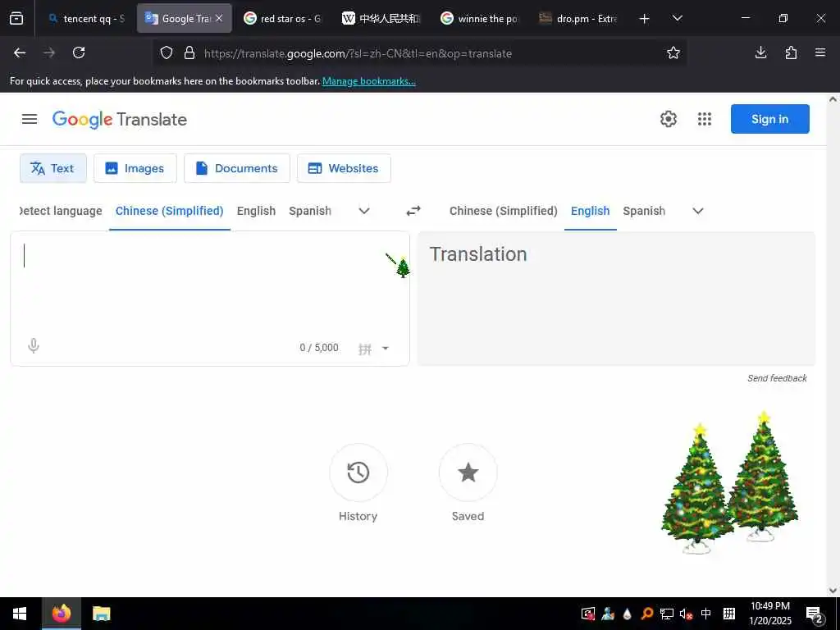Image resolution: width=840 pixels, height=630 pixels.
Task: Switch to the dro.pm tab
Action: pyautogui.click(x=578, y=19)
